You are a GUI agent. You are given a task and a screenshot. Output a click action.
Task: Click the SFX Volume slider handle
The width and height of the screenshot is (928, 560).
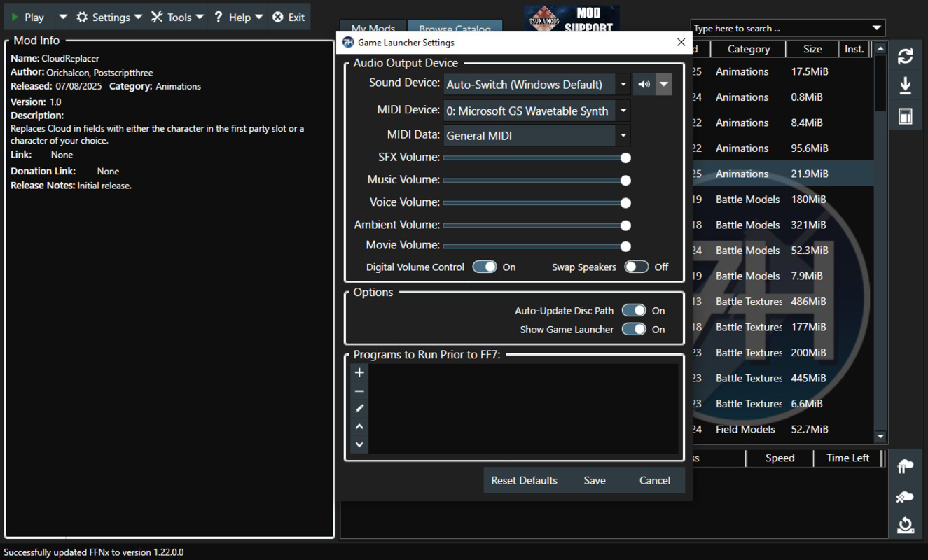(625, 158)
